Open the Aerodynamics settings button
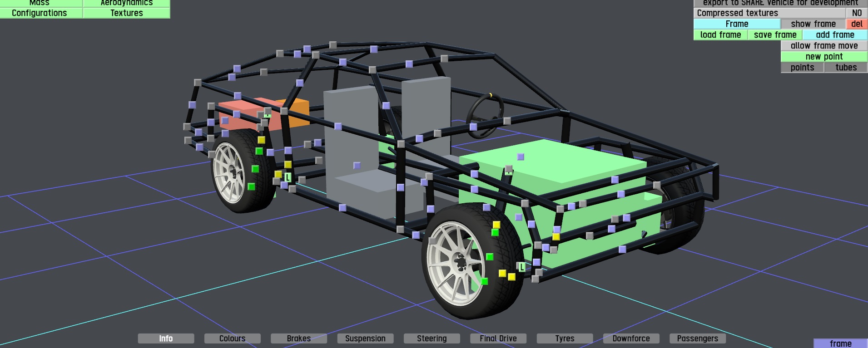The width and height of the screenshot is (868, 348). coord(127,3)
